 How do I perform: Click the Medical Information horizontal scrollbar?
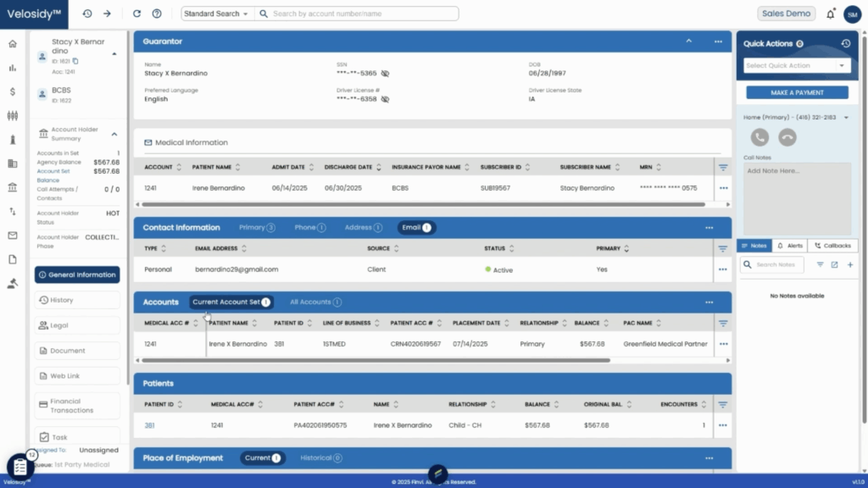point(424,204)
